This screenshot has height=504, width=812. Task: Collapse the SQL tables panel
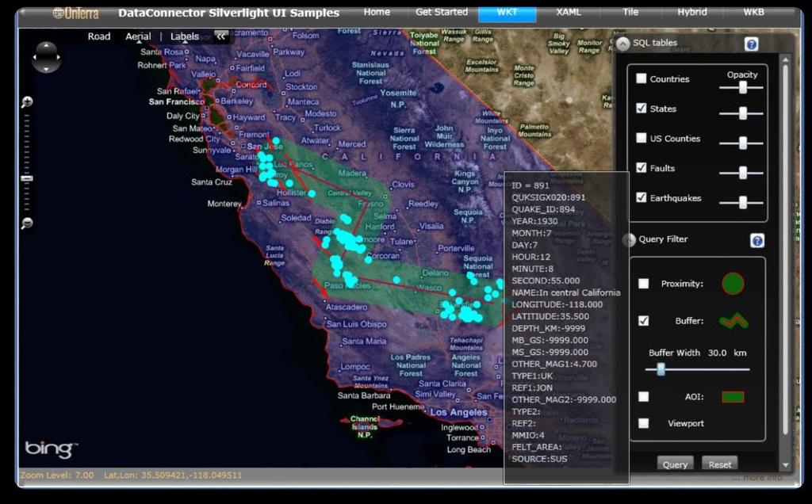623,44
